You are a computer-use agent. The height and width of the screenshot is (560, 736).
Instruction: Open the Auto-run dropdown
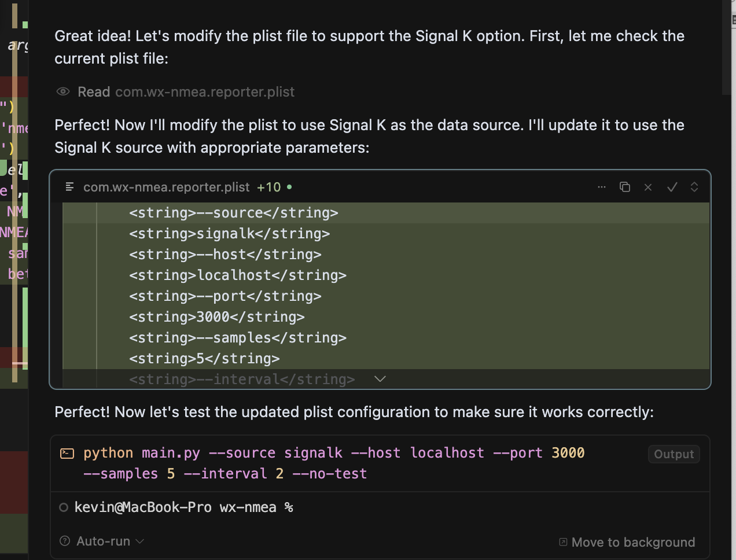[x=110, y=541]
